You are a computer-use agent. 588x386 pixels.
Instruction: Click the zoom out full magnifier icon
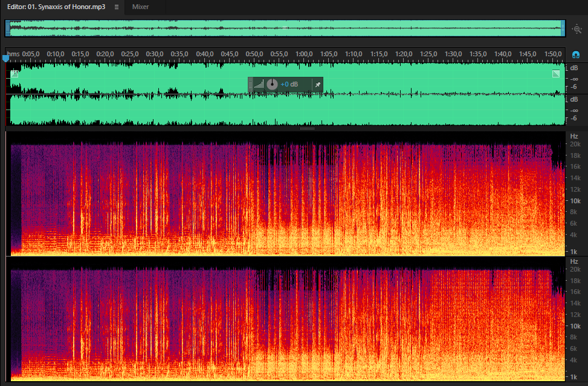577,29
